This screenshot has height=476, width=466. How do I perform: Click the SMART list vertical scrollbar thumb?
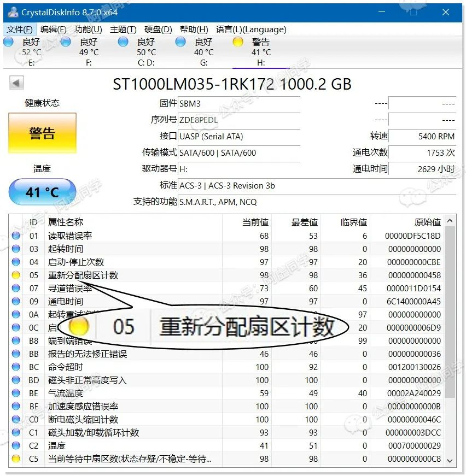(x=450, y=312)
